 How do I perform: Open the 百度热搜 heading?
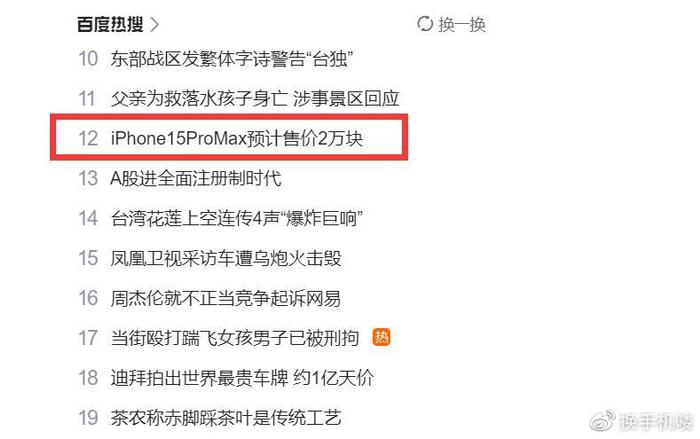[110, 24]
